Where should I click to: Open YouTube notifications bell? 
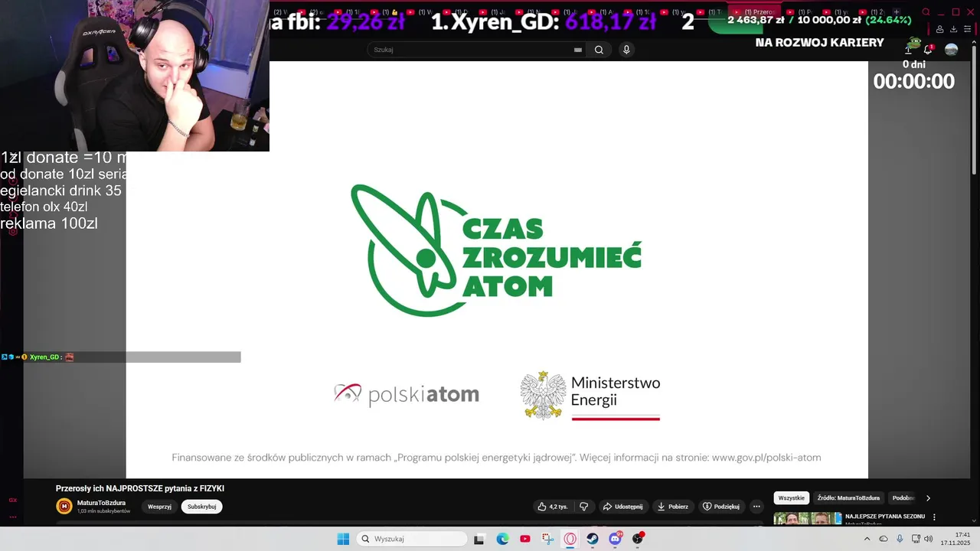(x=928, y=50)
